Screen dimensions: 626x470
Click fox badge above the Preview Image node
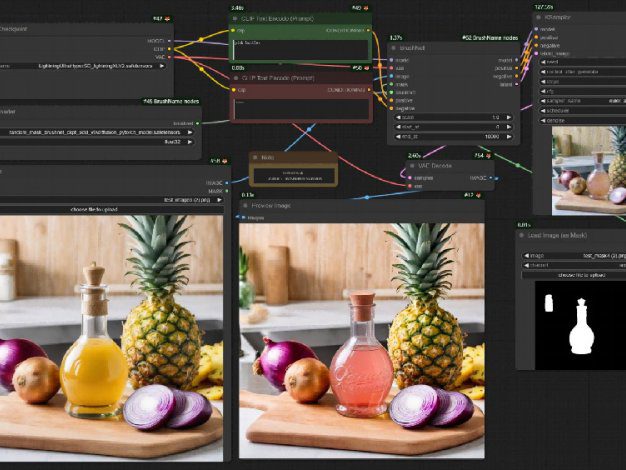(478, 195)
